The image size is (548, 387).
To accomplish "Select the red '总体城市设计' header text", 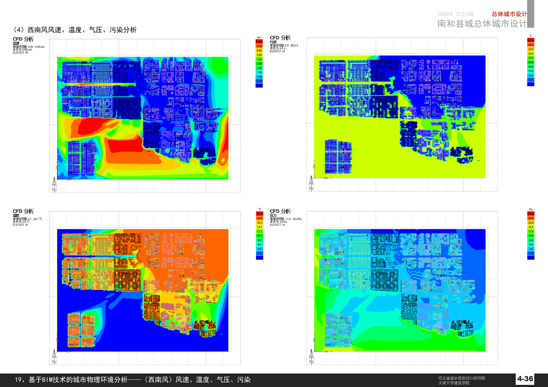I will coord(509,14).
